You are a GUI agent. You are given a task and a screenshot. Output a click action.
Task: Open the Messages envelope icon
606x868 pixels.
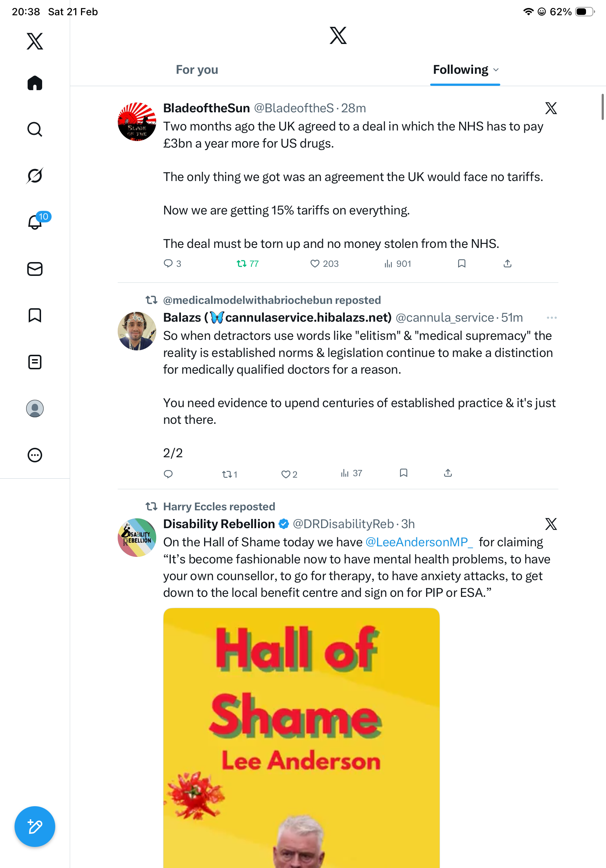coord(35,269)
